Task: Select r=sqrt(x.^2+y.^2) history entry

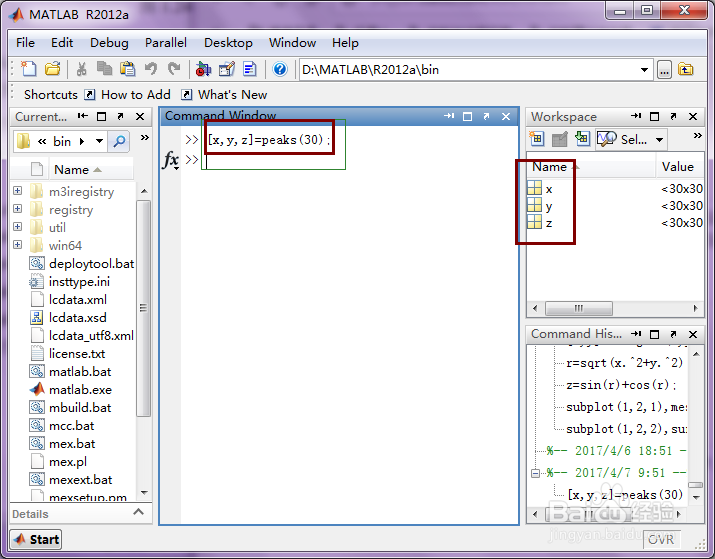Action: click(x=624, y=363)
